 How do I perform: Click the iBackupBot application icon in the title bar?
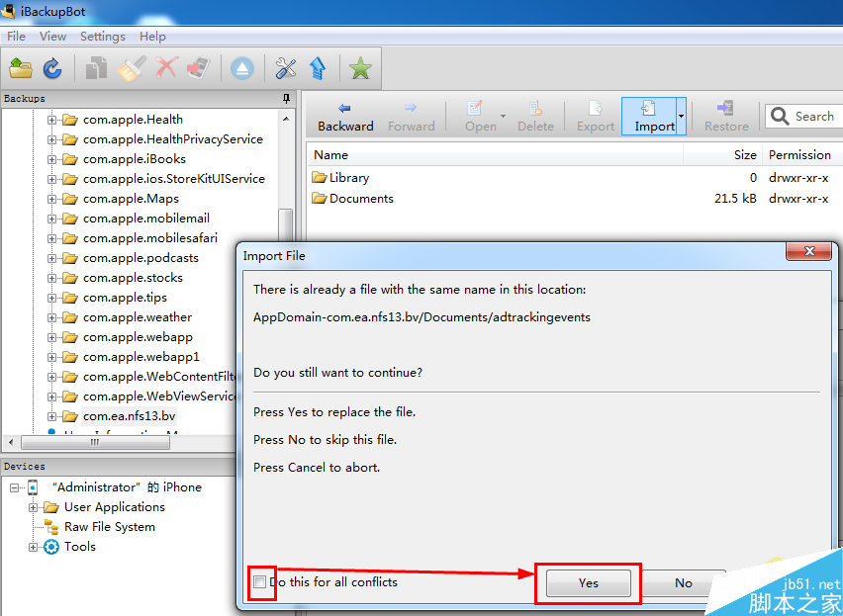tap(8, 11)
